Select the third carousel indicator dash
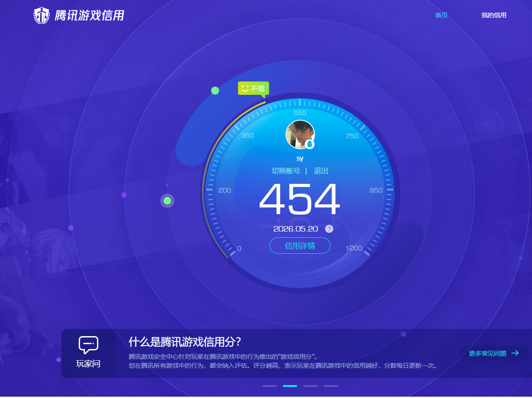Viewport: 532px width, 398px height. [310, 386]
